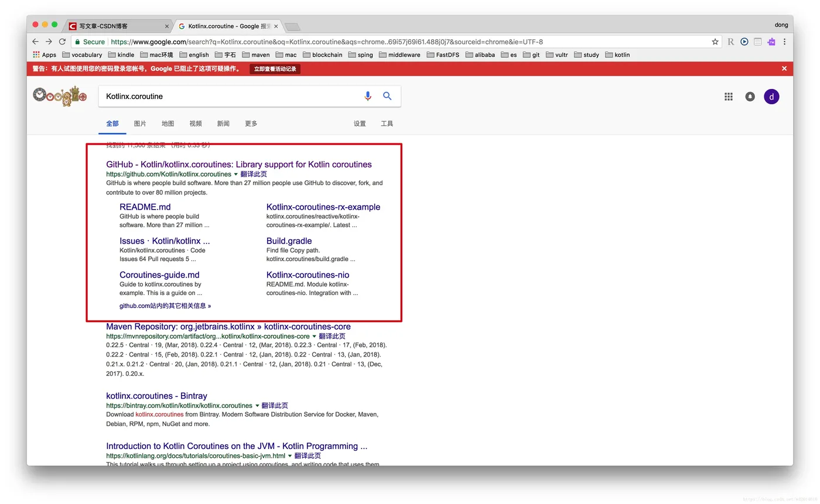
Task: Switch to the 图片 results tab
Action: click(140, 124)
